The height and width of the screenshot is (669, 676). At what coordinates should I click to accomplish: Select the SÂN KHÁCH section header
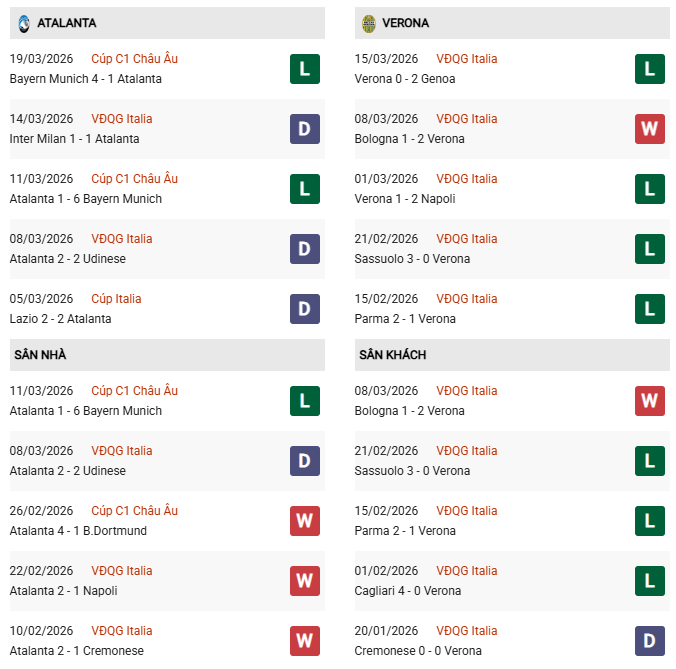[511, 355]
